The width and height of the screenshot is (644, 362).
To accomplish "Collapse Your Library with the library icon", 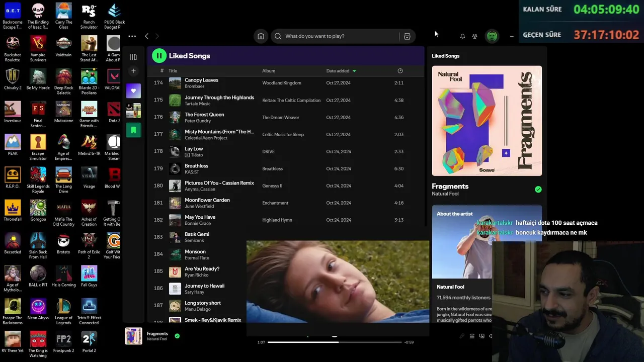I will pyautogui.click(x=133, y=57).
